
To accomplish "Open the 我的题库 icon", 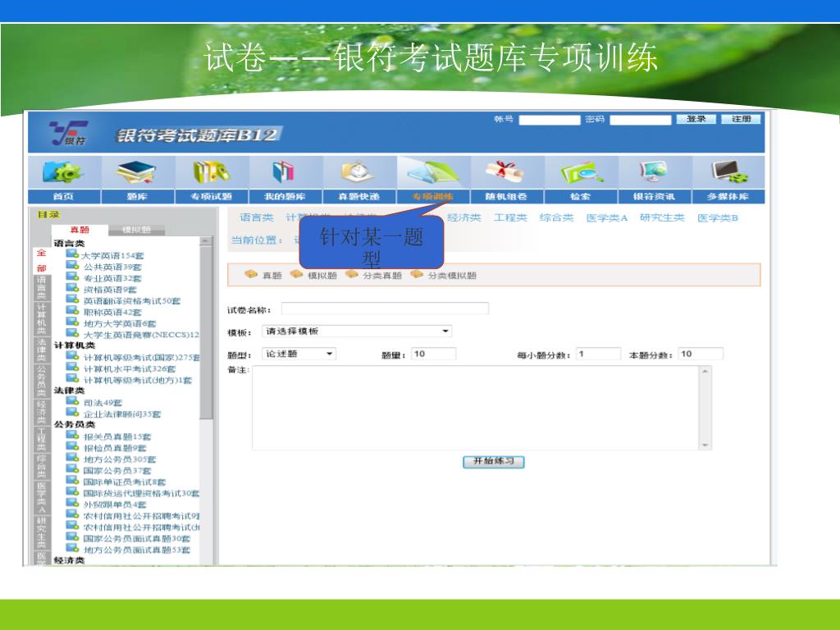I will point(284,172).
